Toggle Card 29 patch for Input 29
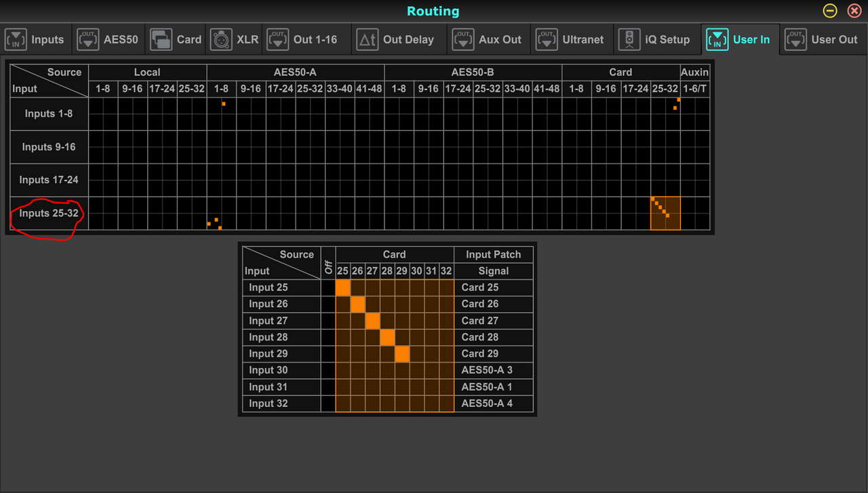The image size is (868, 493). coord(402,353)
